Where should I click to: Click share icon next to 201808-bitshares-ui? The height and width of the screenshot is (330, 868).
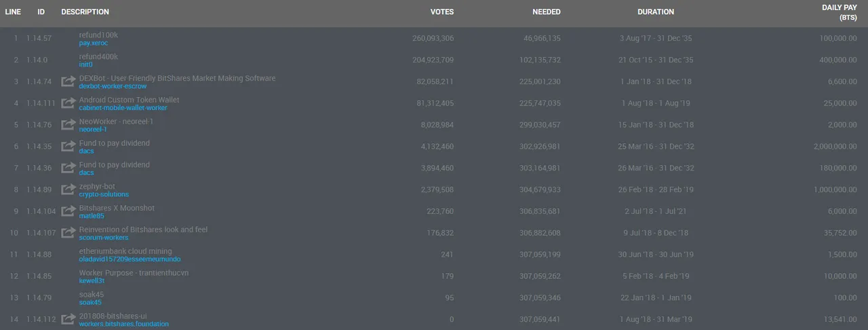click(68, 319)
